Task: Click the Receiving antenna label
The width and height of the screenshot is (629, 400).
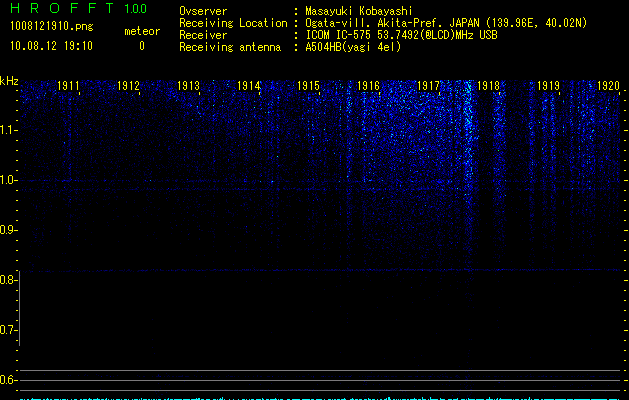Action: point(230,47)
